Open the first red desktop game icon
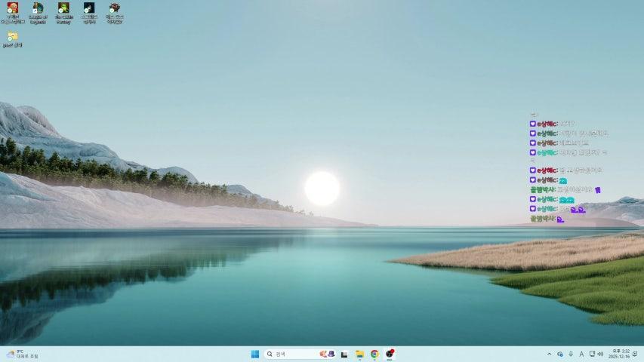 [x=12, y=8]
